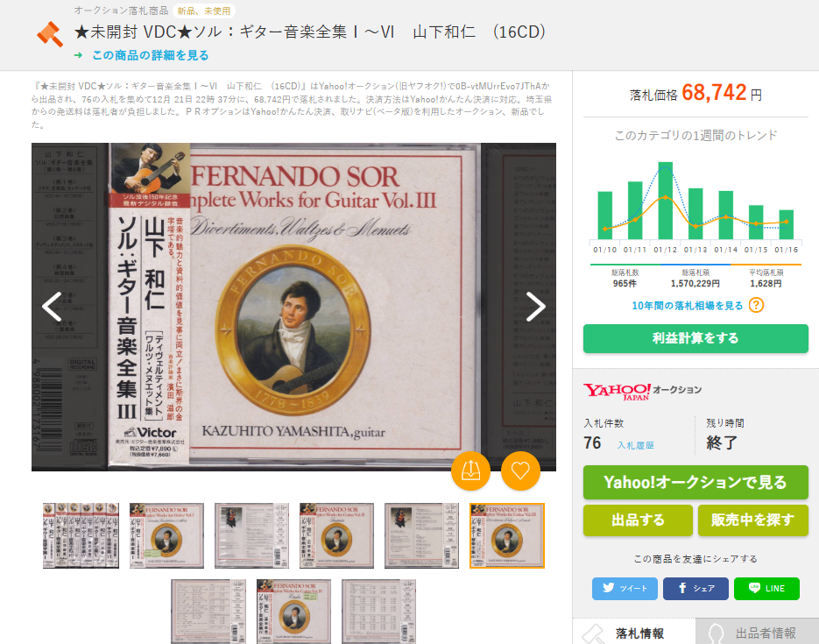
Task: Share on Twitter with ツイート button
Action: [x=625, y=589]
